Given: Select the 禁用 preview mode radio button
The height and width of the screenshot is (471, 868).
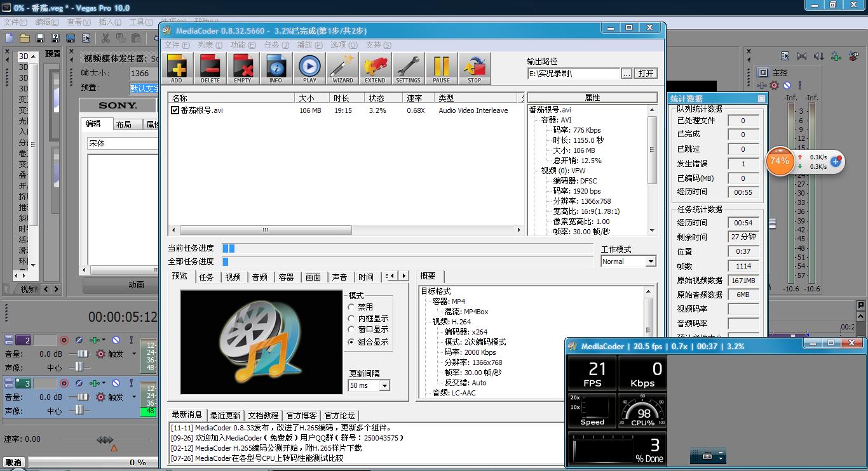Looking at the screenshot, I should click(351, 307).
